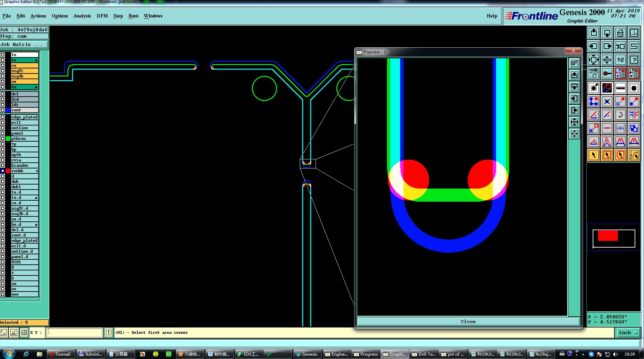Toggle the 'roubk' layer checkbox

coord(3,171)
